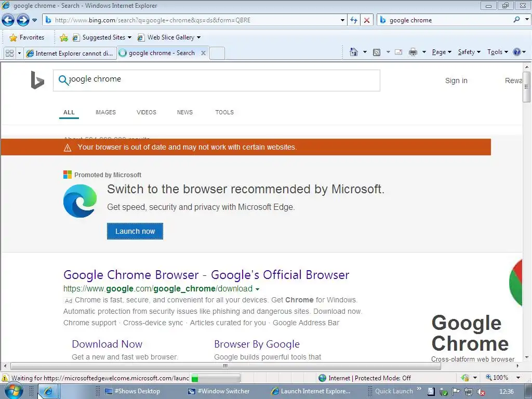Open the Page menu
Viewport: 532px width, 399px height.
pos(442,52)
